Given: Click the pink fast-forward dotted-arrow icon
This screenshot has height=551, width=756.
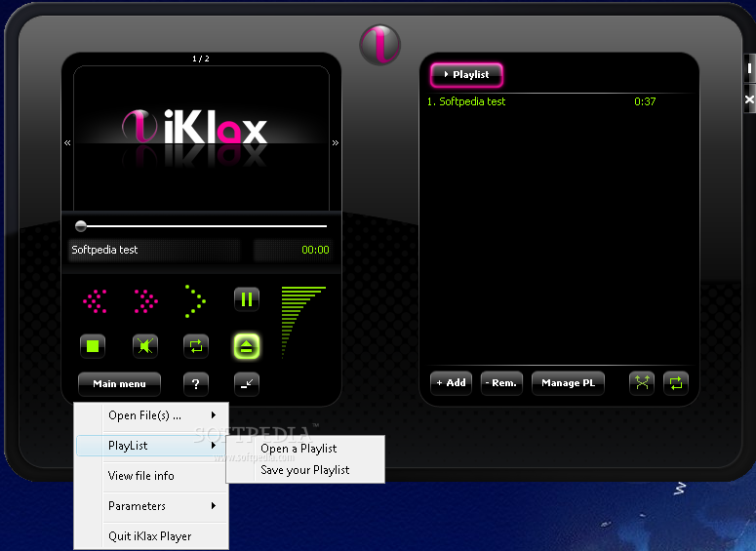Looking at the screenshot, I should point(145,301).
